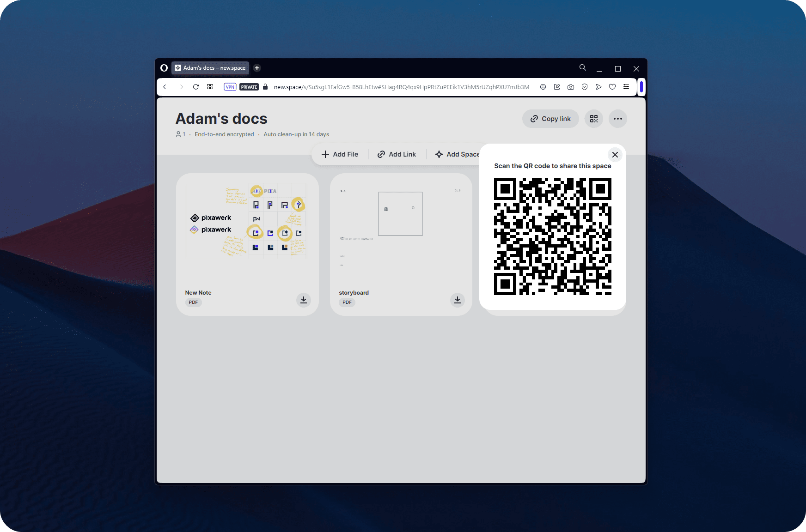Focus the new.space URL address field
Image resolution: width=806 pixels, height=532 pixels.
(401, 87)
